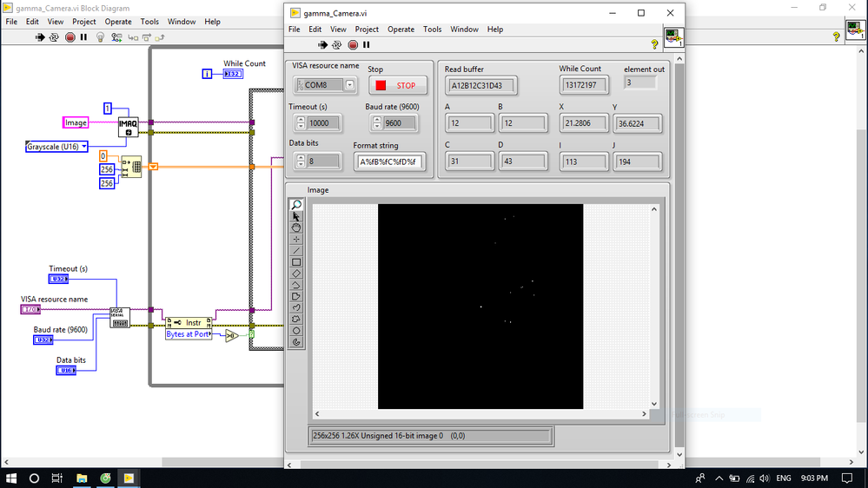
Task: Select the Oval ROI tool
Action: pyautogui.click(x=296, y=331)
